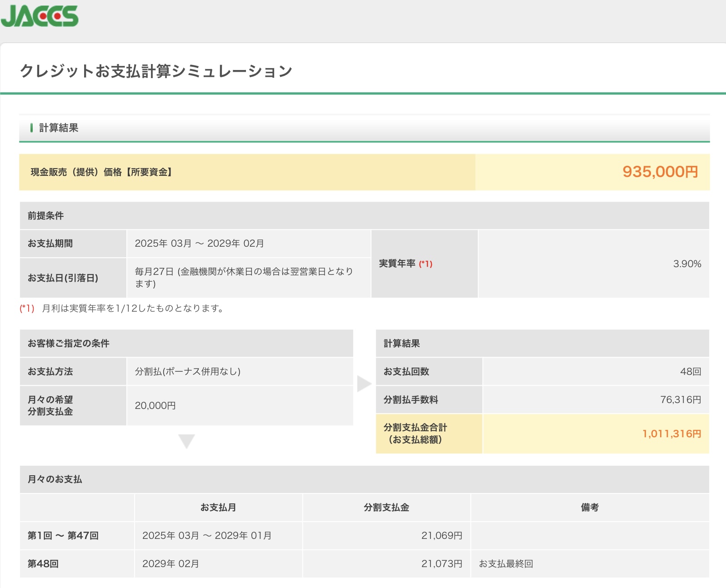Screen dimensions: 726x588
Task: Click the 第48回 row label
Action: tap(43, 564)
